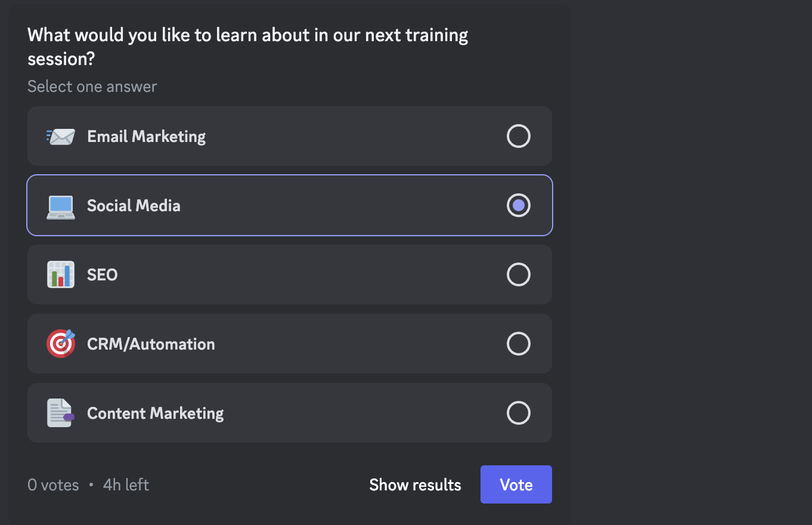Deselect the Social Media radio button

518,205
